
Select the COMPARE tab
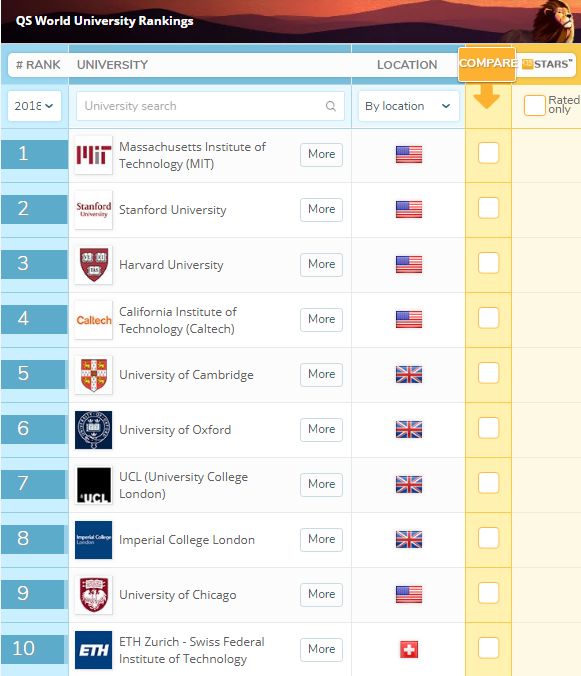pos(487,63)
